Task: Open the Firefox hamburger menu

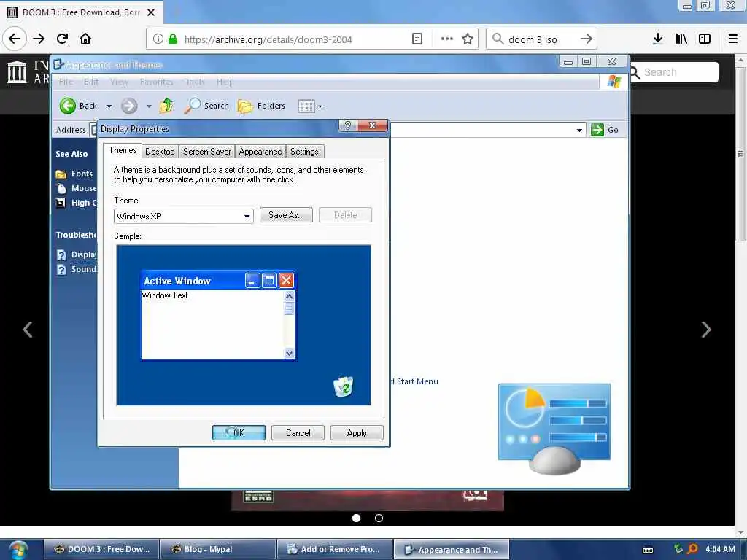Action: 733,39
